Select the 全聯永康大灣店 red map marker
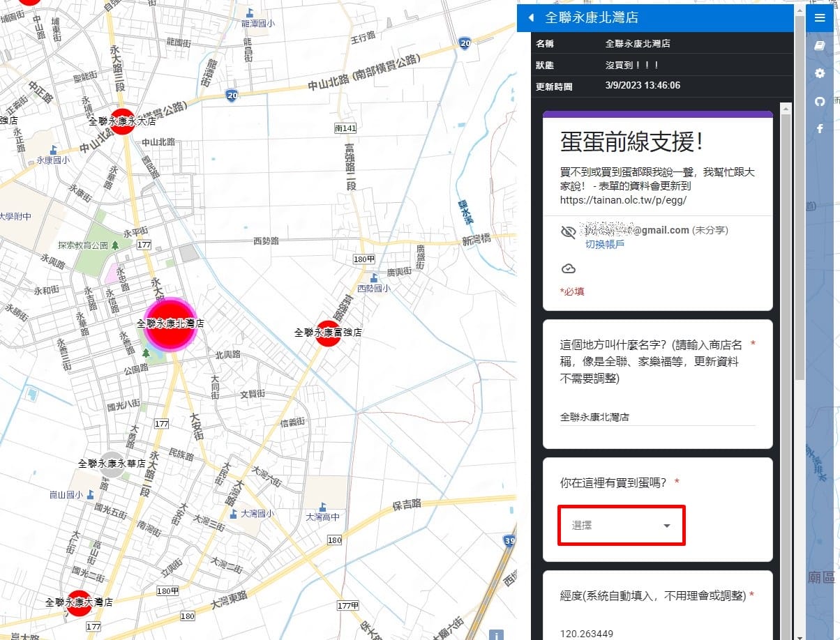The height and width of the screenshot is (640, 840). (79, 602)
